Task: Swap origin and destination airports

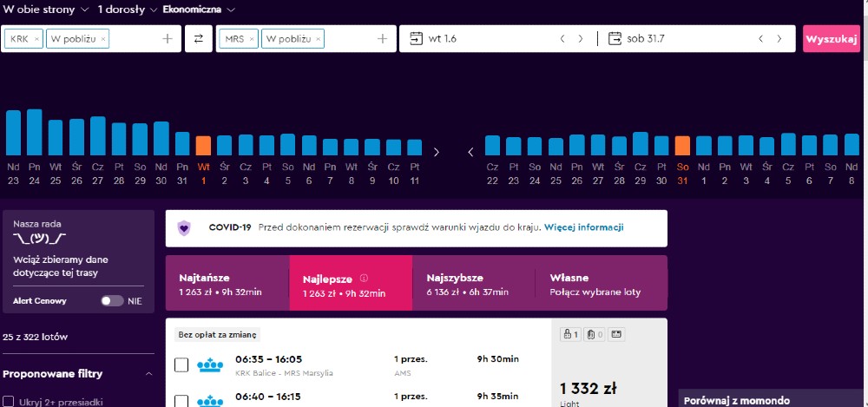Action: (198, 39)
